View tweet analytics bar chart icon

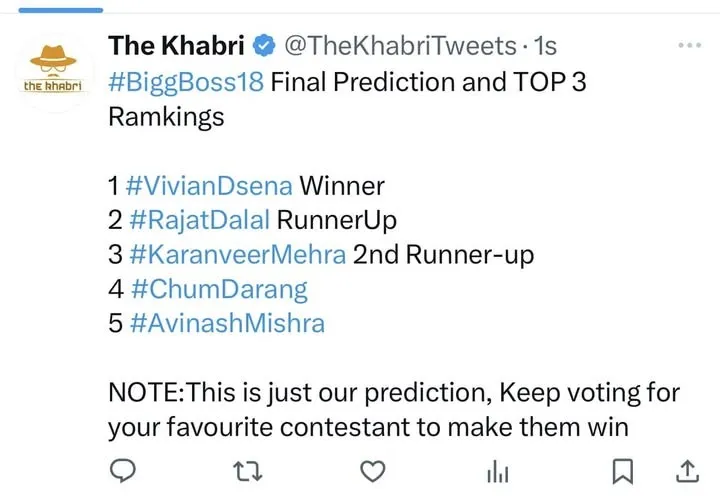click(498, 472)
